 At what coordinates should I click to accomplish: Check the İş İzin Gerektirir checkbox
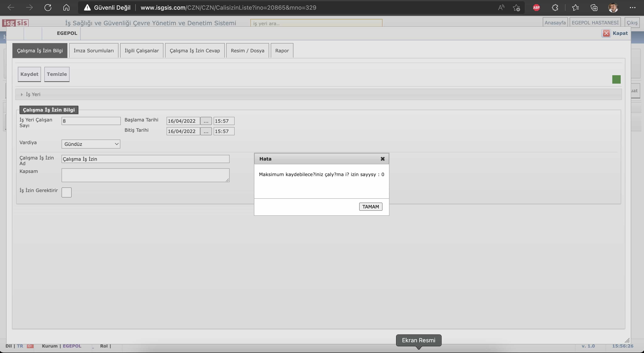[x=67, y=192]
